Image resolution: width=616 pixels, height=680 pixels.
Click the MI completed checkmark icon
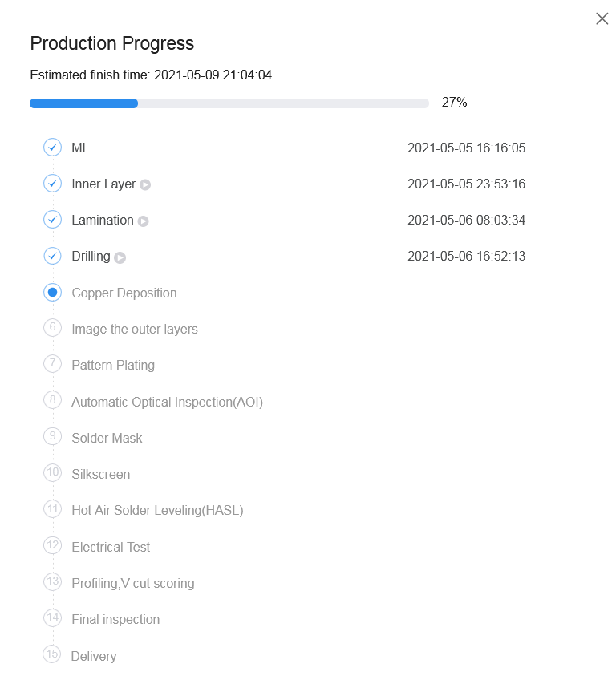coord(52,148)
